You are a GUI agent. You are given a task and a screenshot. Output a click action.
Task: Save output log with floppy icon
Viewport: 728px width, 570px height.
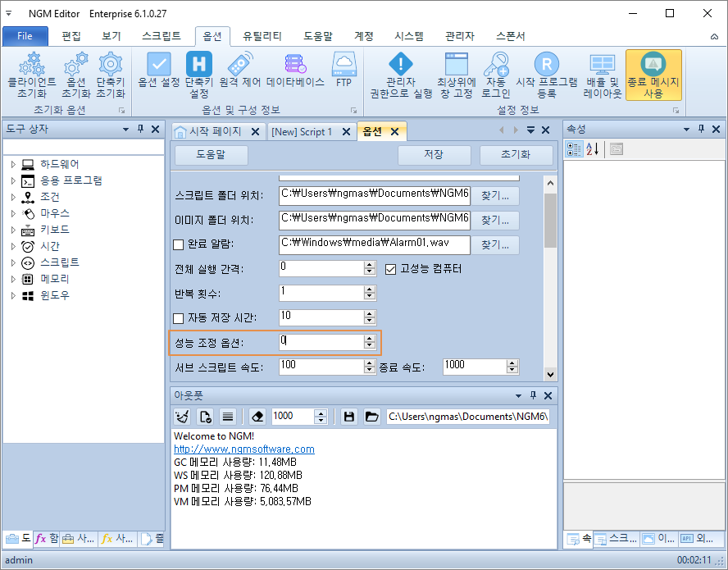pyautogui.click(x=349, y=417)
